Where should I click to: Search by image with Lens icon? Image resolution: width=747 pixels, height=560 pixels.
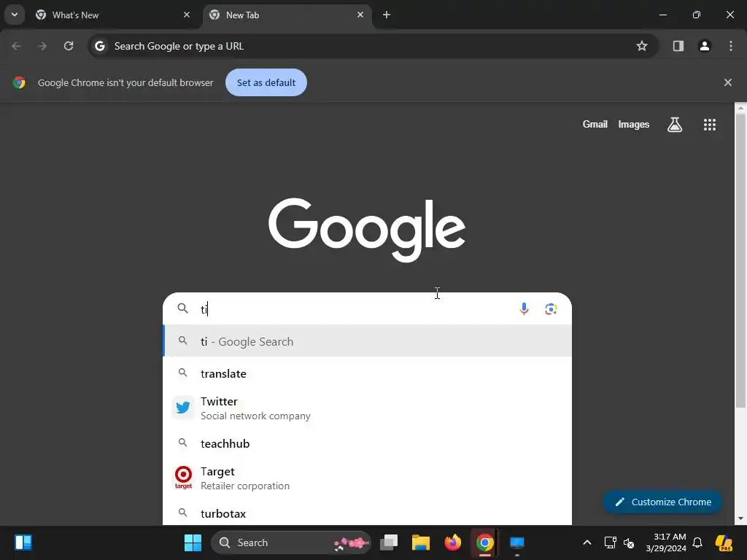551,309
